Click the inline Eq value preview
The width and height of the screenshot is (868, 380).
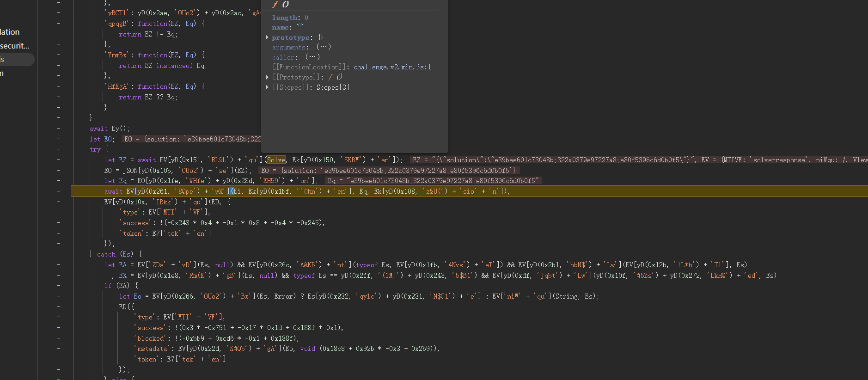coord(433,181)
